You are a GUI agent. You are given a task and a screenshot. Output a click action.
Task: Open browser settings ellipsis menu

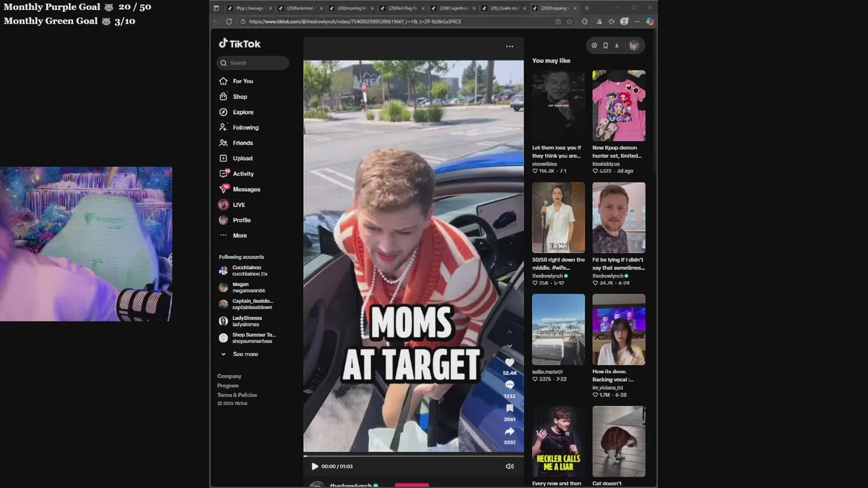click(x=637, y=21)
